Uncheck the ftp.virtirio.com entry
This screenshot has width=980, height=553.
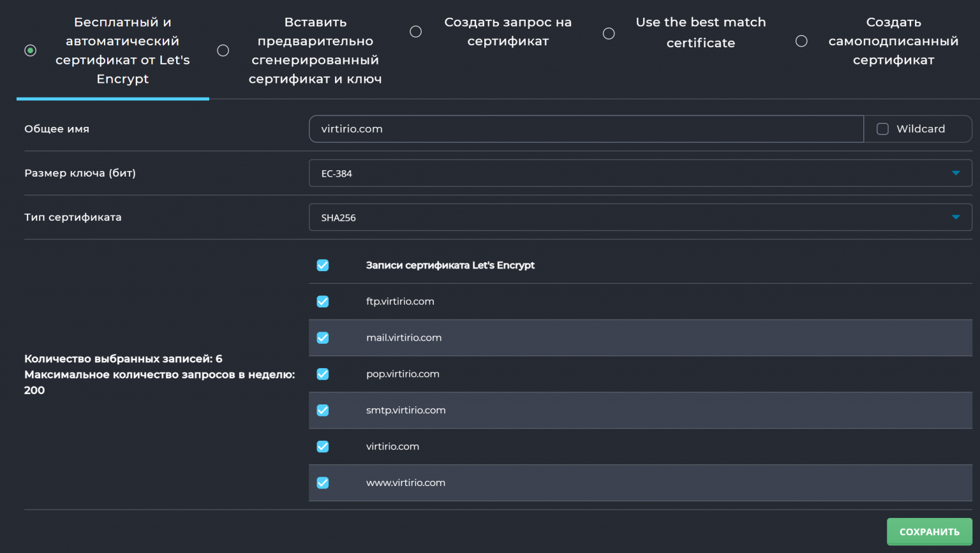pos(323,302)
